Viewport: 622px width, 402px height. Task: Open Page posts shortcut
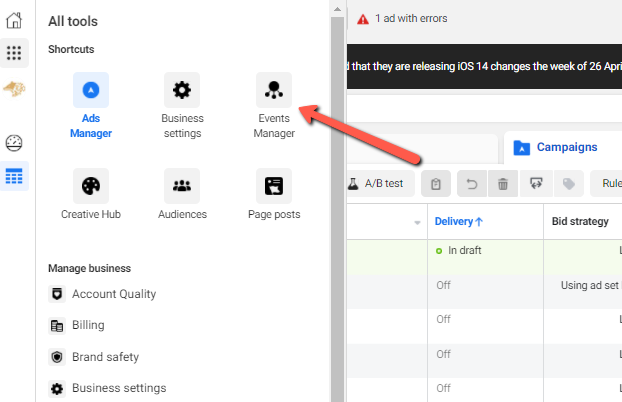[x=274, y=194]
